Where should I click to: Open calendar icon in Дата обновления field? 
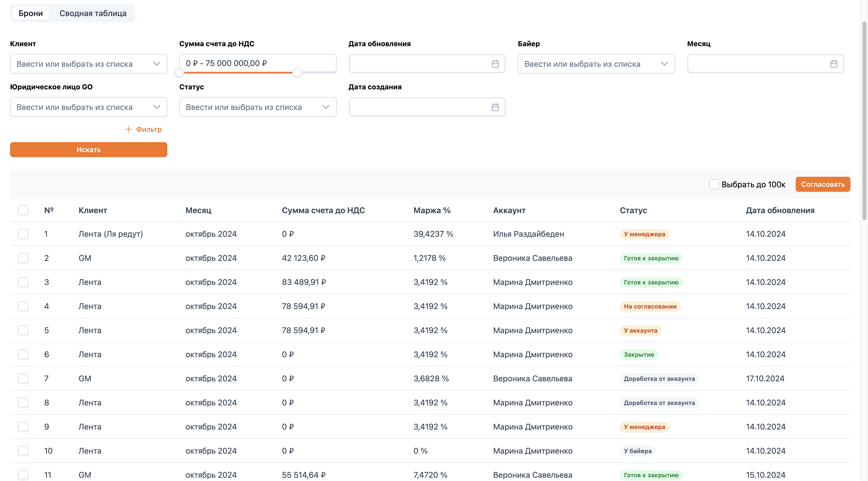pos(495,64)
